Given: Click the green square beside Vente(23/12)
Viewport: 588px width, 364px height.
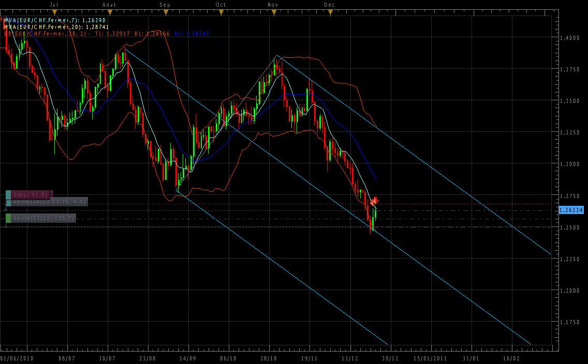Looking at the screenshot, I should 8,219.
